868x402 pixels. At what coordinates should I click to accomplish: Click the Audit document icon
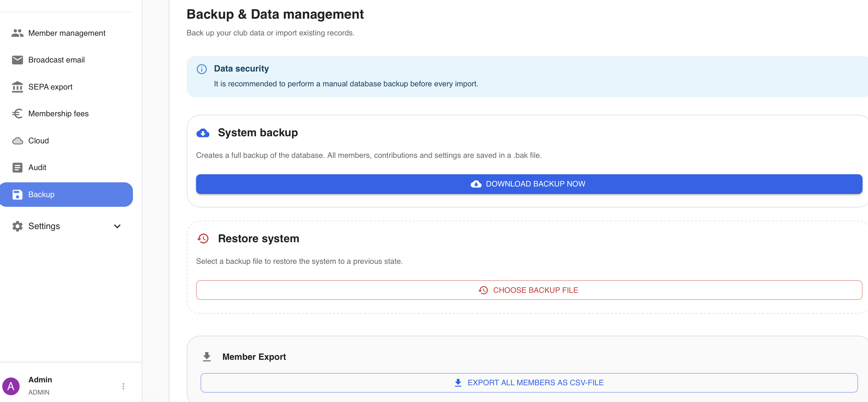coord(17,167)
